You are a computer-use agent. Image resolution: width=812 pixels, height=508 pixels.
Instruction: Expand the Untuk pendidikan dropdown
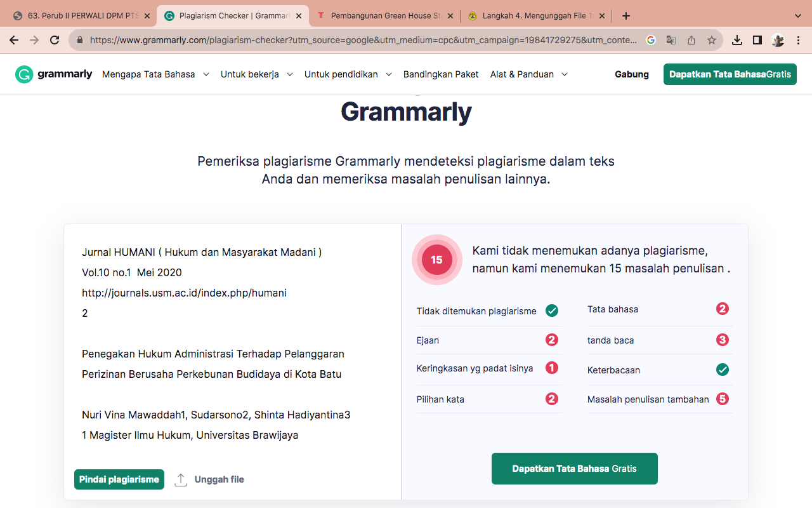pyautogui.click(x=348, y=74)
